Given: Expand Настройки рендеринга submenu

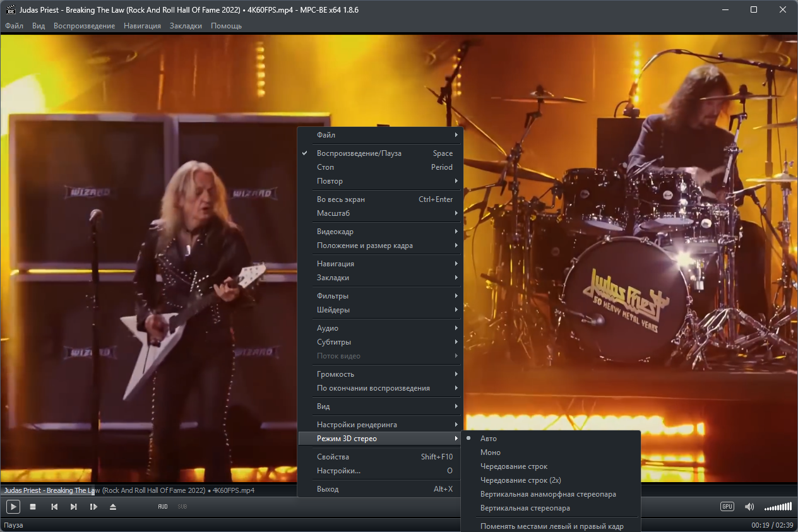Looking at the screenshot, I should tap(381, 425).
